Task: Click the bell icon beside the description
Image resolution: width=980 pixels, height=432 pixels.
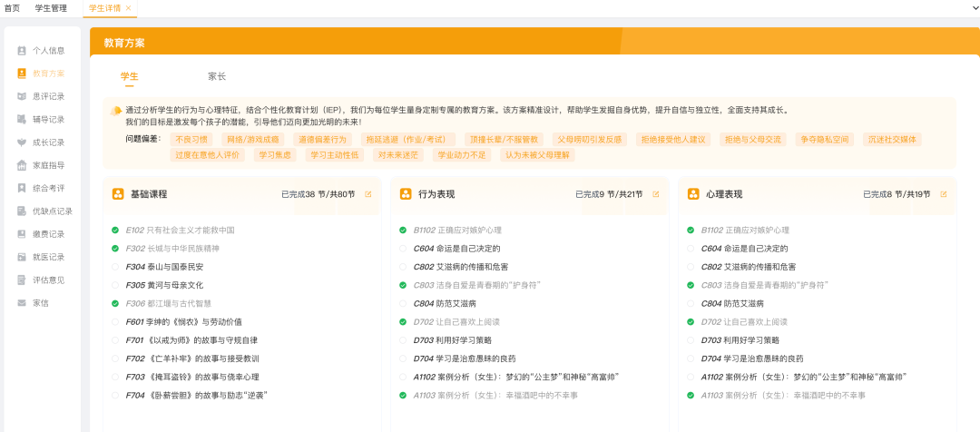Action: pos(116,112)
